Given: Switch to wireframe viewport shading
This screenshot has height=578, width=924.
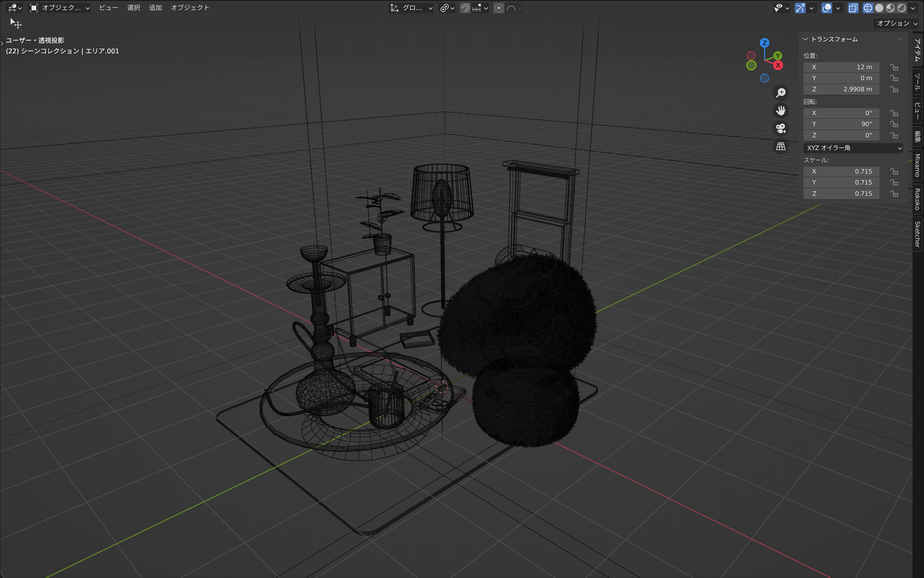Looking at the screenshot, I should point(868,8).
